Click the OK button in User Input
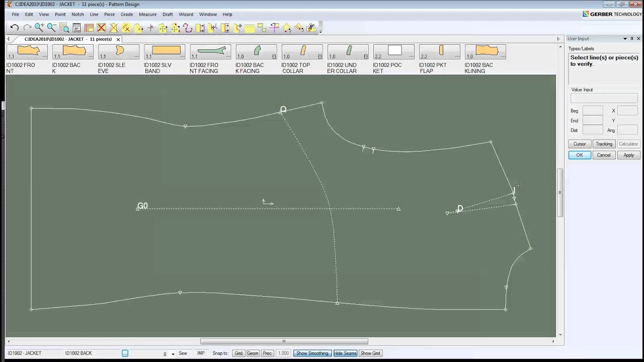This screenshot has width=644, height=362. pyautogui.click(x=580, y=155)
